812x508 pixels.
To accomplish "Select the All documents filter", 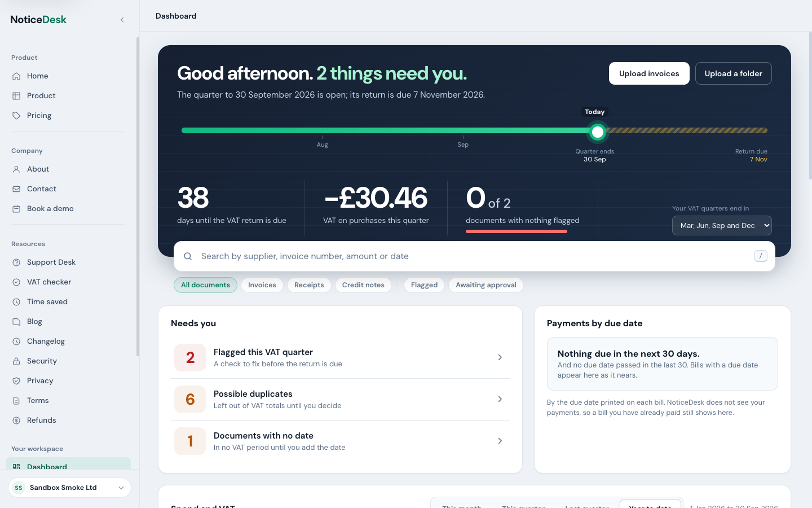I will [x=205, y=285].
